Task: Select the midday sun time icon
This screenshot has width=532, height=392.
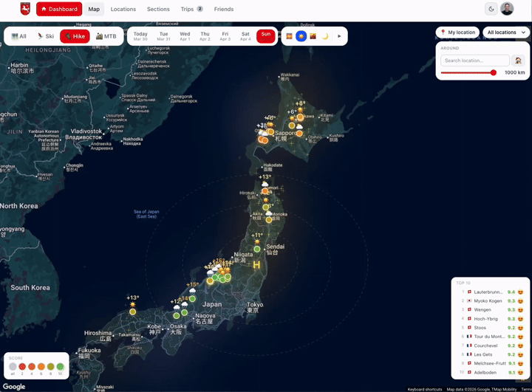Action: pos(301,36)
